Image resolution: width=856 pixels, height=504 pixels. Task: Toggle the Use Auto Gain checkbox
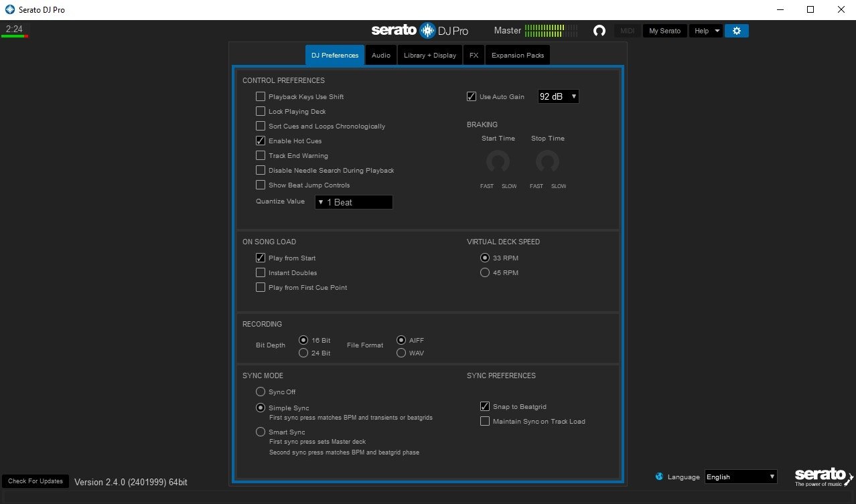tap(472, 96)
